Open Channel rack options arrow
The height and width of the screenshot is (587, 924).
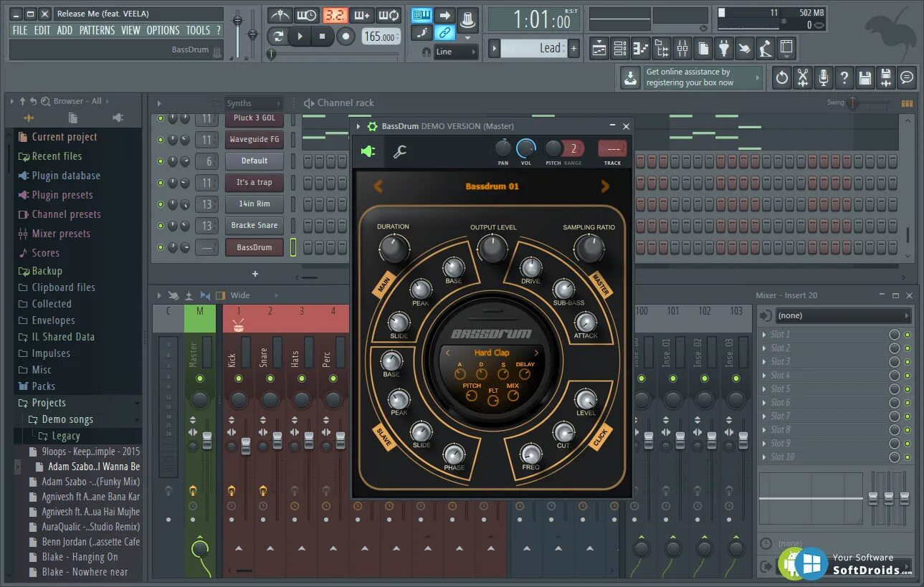click(159, 103)
